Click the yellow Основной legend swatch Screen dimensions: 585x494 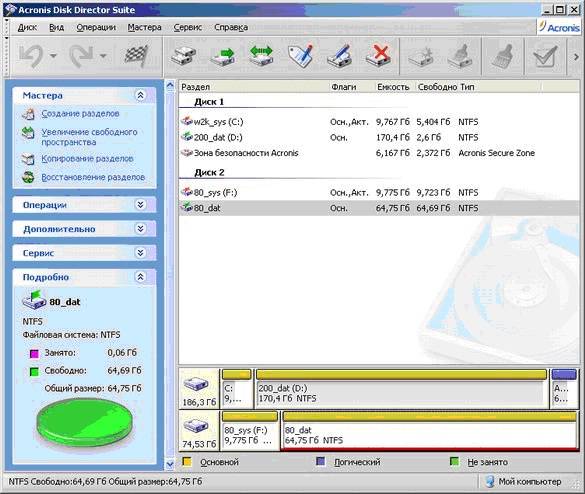pyautogui.click(x=187, y=462)
